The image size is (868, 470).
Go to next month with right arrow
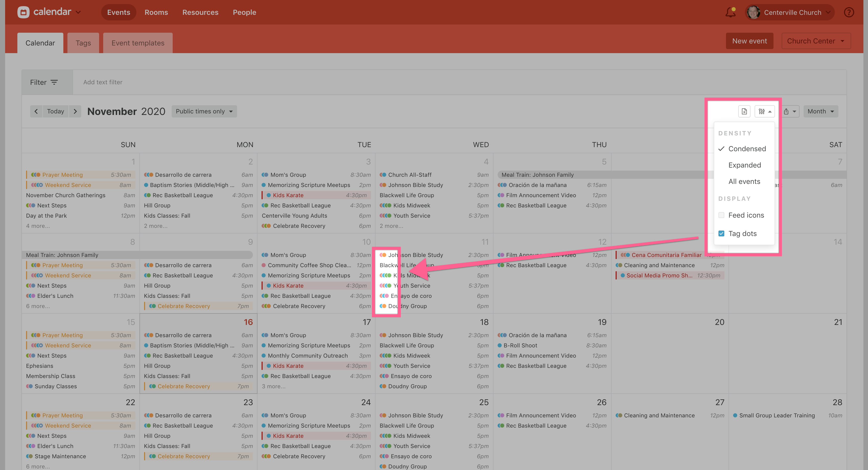coord(75,111)
